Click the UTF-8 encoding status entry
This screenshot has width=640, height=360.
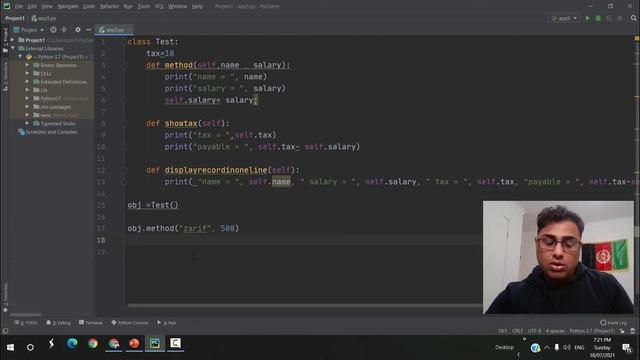pos(534,331)
